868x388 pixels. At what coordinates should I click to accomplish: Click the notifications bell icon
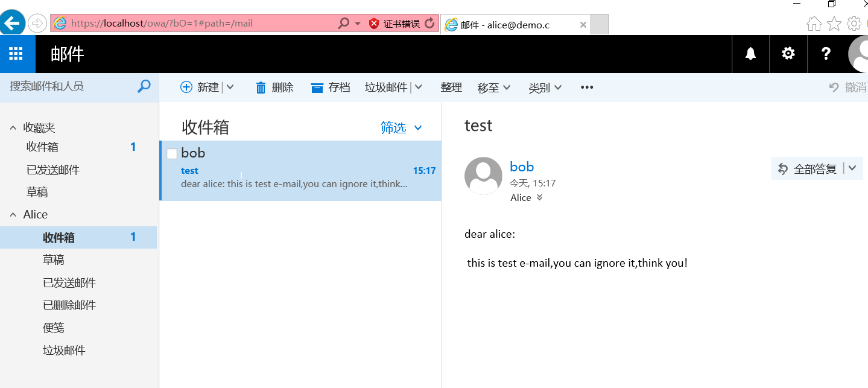750,54
